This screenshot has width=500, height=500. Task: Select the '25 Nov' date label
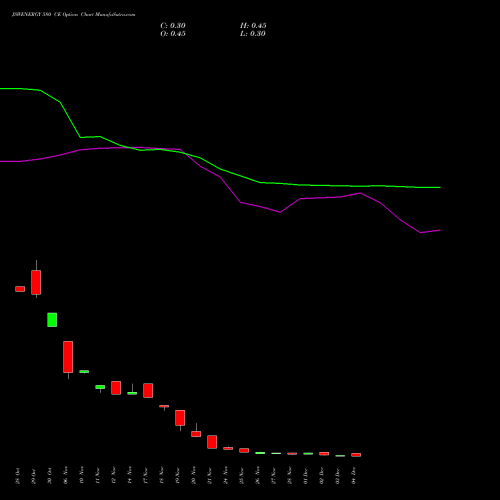click(242, 476)
